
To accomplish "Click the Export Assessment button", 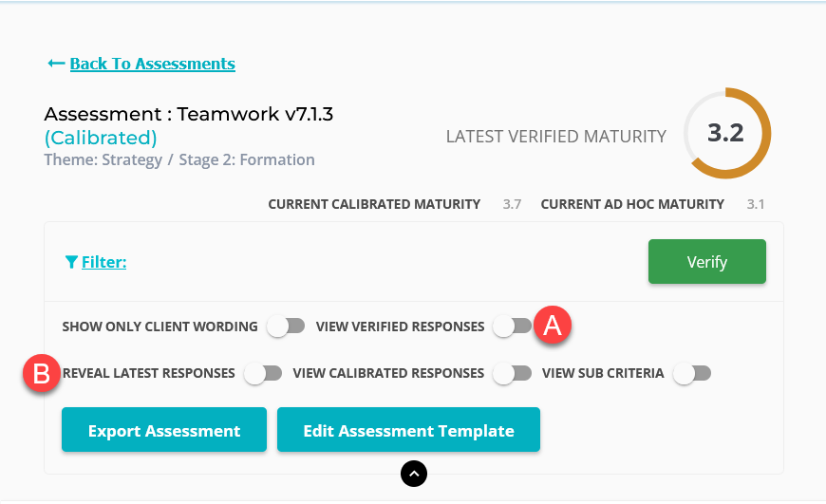I will (164, 430).
